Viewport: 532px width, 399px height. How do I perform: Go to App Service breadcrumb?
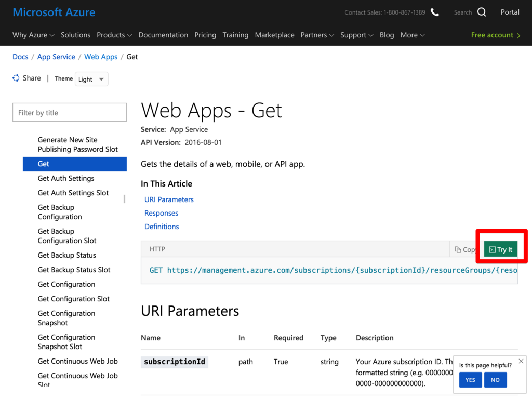tap(56, 57)
